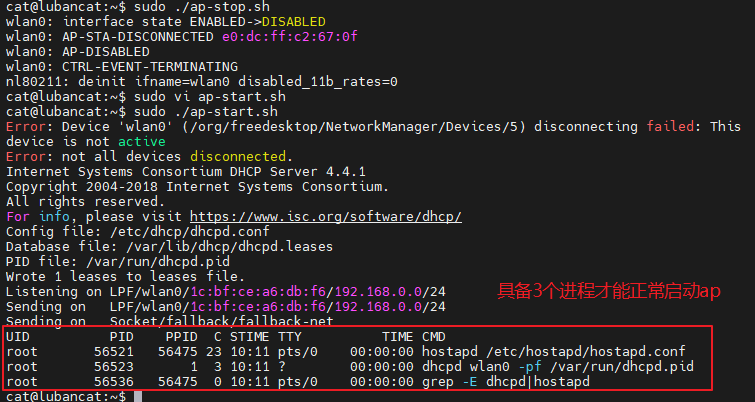Click 192.168.0.0 in the Listening line
The image size is (755, 402).
378,292
